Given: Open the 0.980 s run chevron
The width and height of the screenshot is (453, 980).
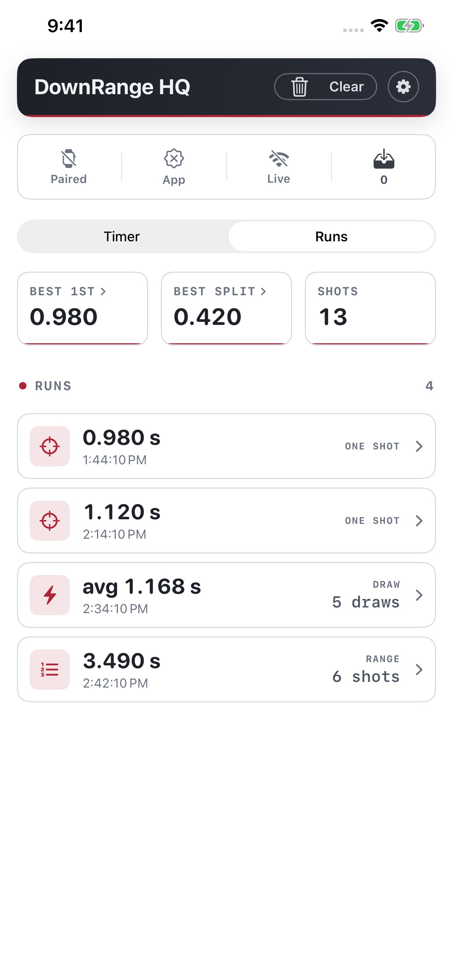Looking at the screenshot, I should coord(419,446).
